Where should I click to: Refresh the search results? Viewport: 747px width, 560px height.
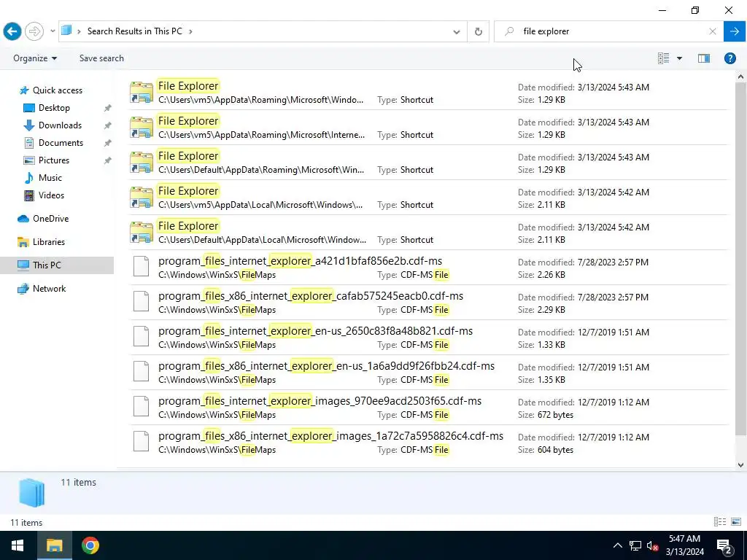[479, 32]
